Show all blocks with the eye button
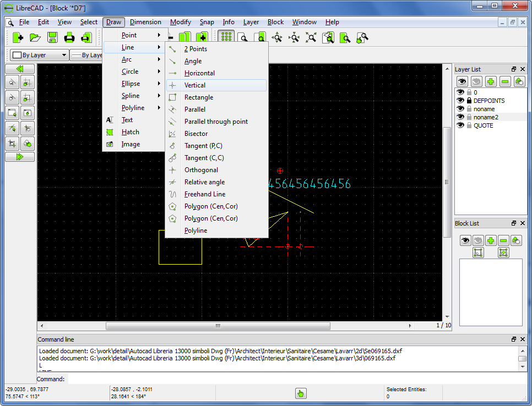The height and width of the screenshot is (406, 532). pyautogui.click(x=465, y=240)
